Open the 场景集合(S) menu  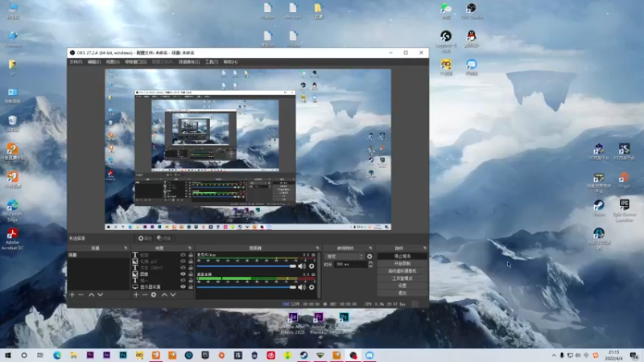189,62
